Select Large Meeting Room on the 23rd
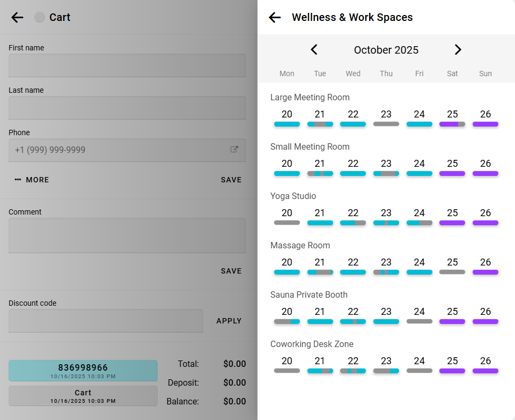This screenshot has width=515, height=420. click(386, 118)
